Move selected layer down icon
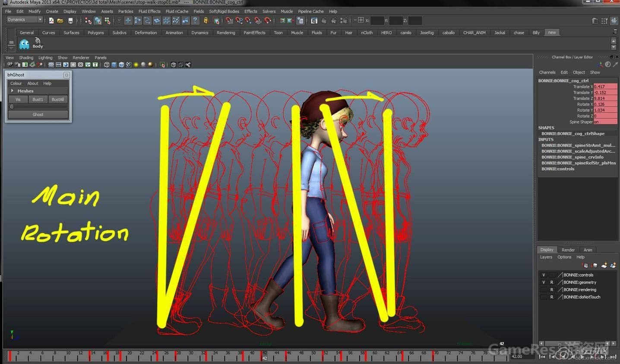The height and width of the screenshot is (364, 620). point(595,265)
